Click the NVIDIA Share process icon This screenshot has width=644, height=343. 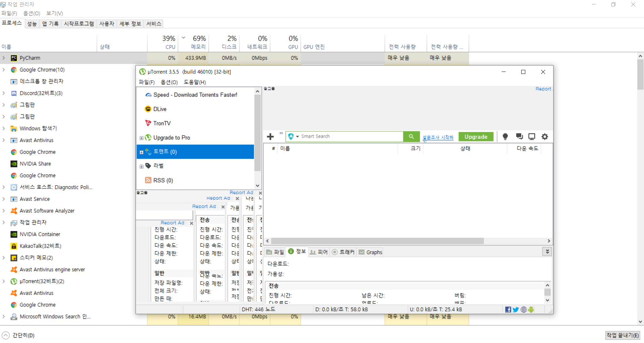tap(14, 164)
